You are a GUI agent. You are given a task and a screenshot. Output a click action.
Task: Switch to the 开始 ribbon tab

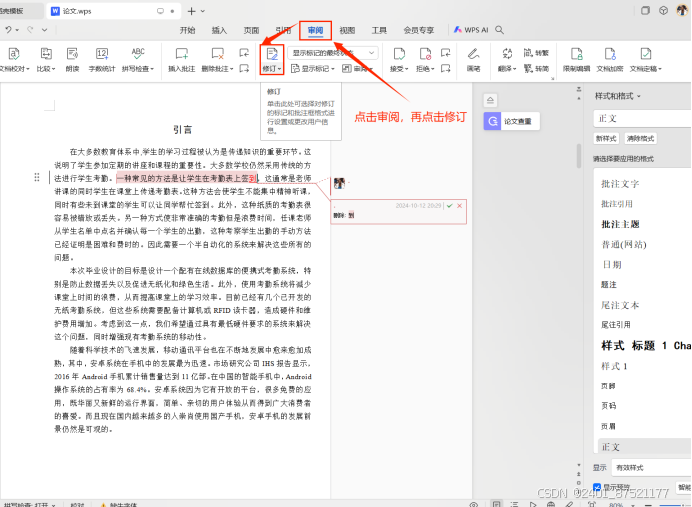188,30
